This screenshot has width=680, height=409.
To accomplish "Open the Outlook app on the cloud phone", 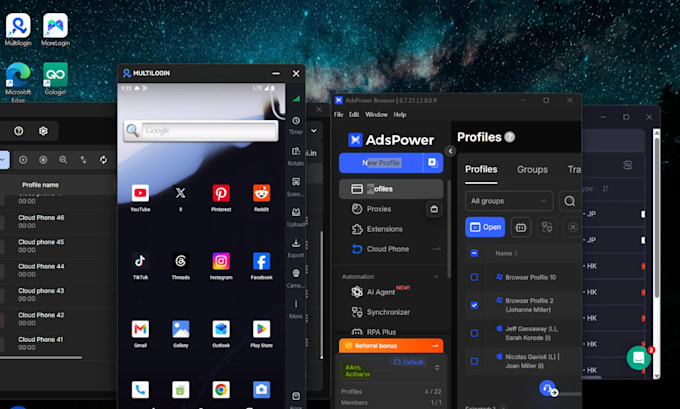I will pos(221,334).
